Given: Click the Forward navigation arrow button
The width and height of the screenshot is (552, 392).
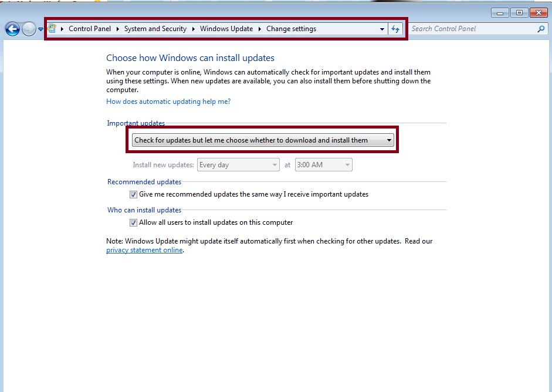Looking at the screenshot, I should (x=29, y=29).
